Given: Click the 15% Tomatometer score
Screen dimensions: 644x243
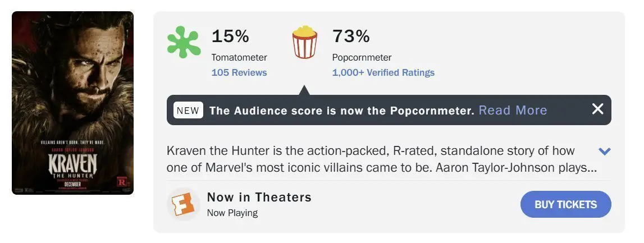Looking at the screenshot, I should [230, 36].
